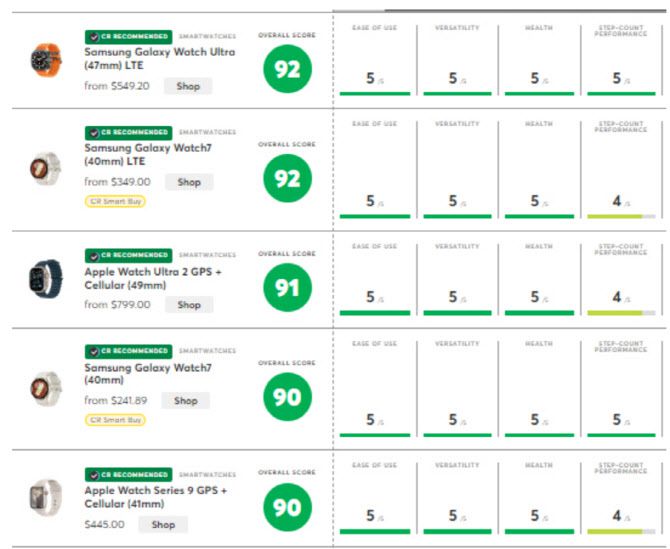Click Shop for Galaxy Watch Ultra at $549.20
Screen dimensions: 670x549
tap(189, 86)
